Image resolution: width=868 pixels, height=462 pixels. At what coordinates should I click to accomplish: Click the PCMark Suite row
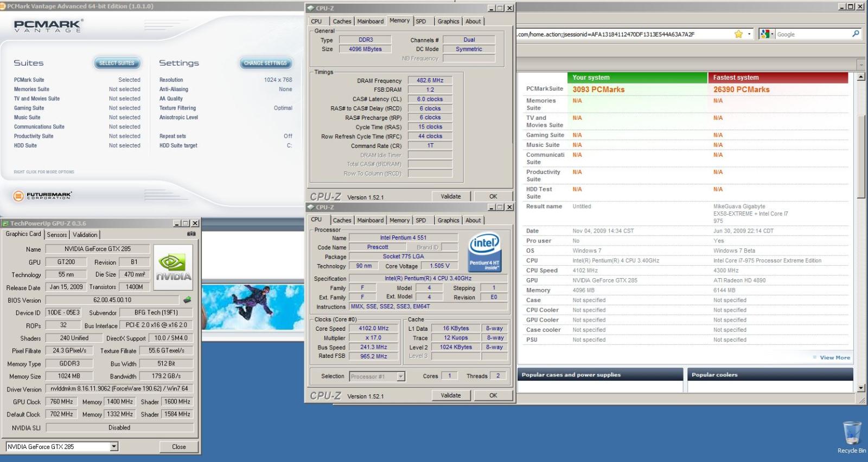pyautogui.click(x=77, y=80)
